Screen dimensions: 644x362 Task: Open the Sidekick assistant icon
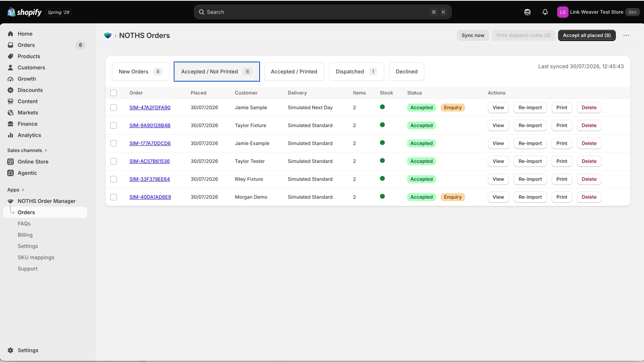(x=527, y=12)
